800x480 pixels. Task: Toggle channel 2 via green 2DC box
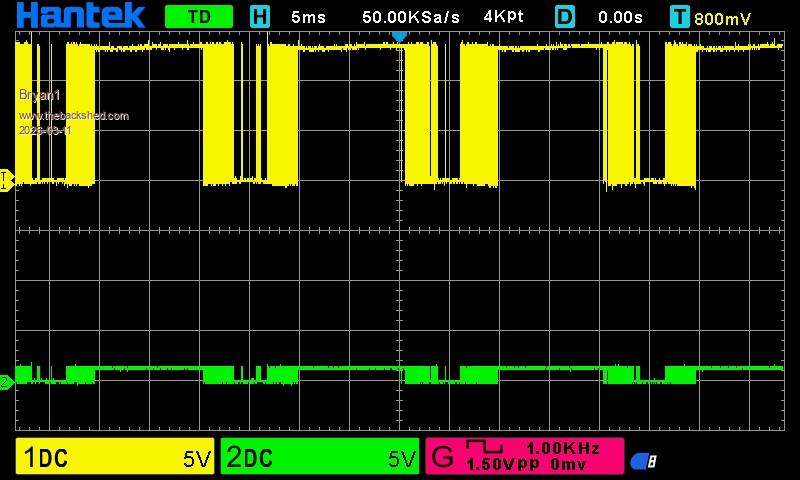pos(320,458)
